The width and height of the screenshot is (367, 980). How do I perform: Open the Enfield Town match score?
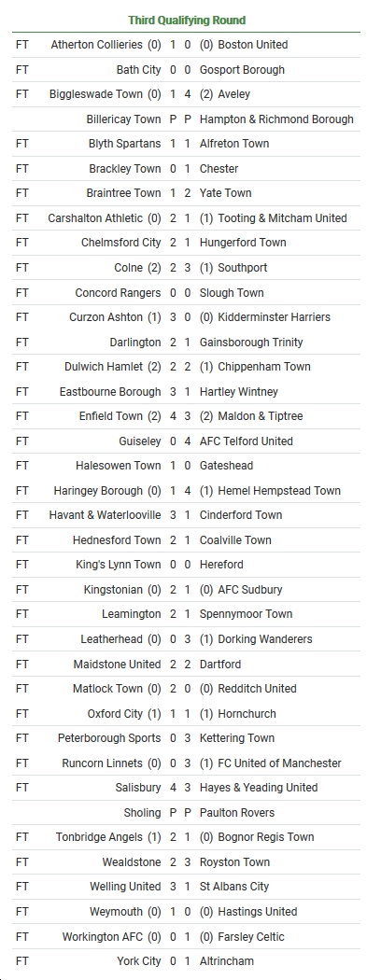[x=180, y=416]
